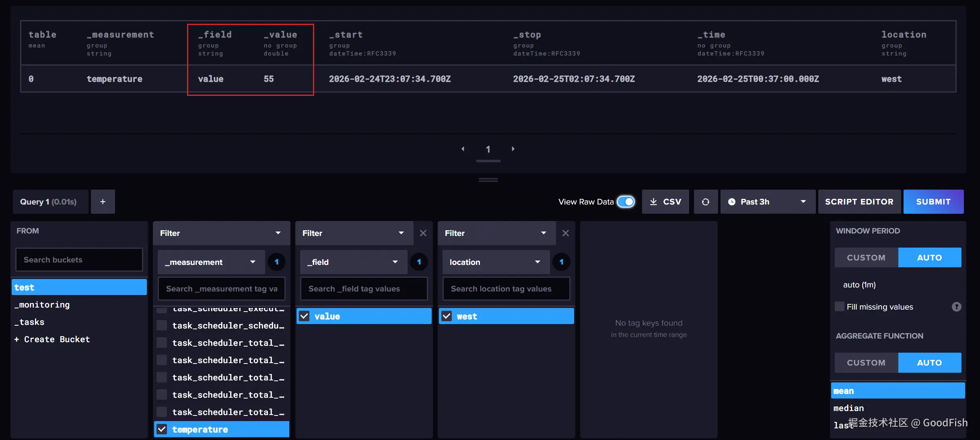This screenshot has height=440, width=980.
Task: Expand the location tag key dropdown
Action: tap(496, 262)
